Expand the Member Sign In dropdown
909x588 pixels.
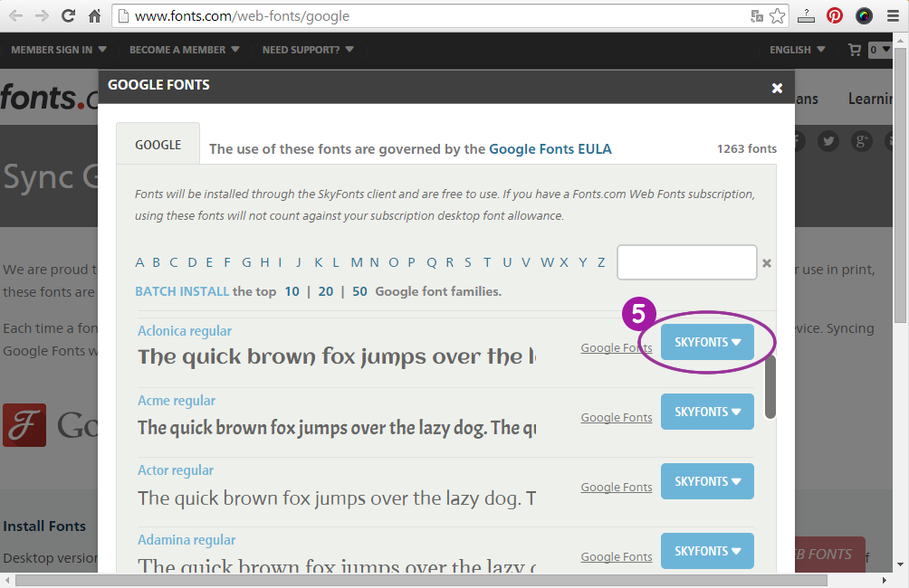click(59, 50)
